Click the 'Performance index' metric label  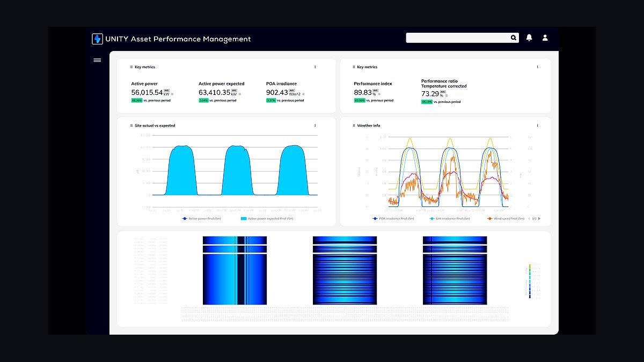[373, 84]
